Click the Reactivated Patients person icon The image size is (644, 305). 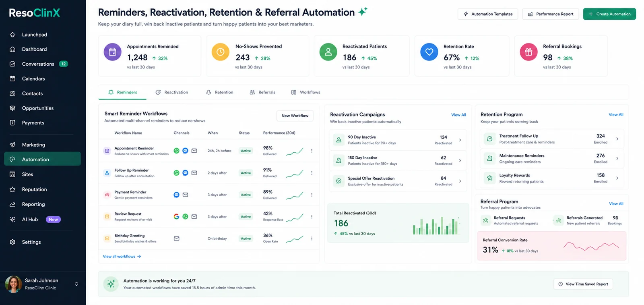pyautogui.click(x=328, y=52)
